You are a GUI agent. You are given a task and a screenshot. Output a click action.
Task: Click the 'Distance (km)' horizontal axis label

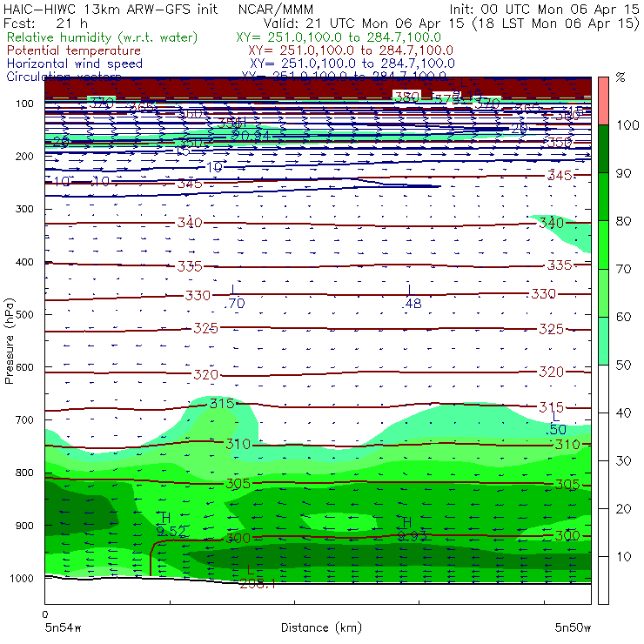pos(321,628)
